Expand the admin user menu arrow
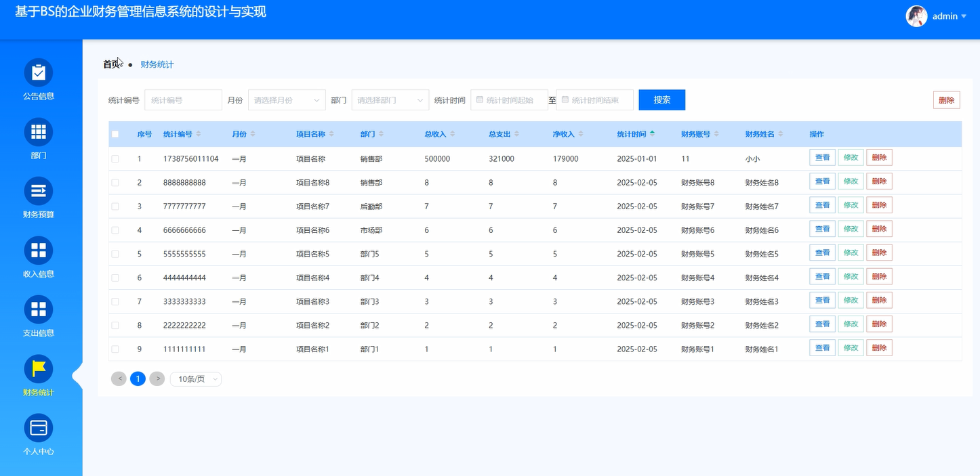The image size is (980, 476). pos(964,16)
